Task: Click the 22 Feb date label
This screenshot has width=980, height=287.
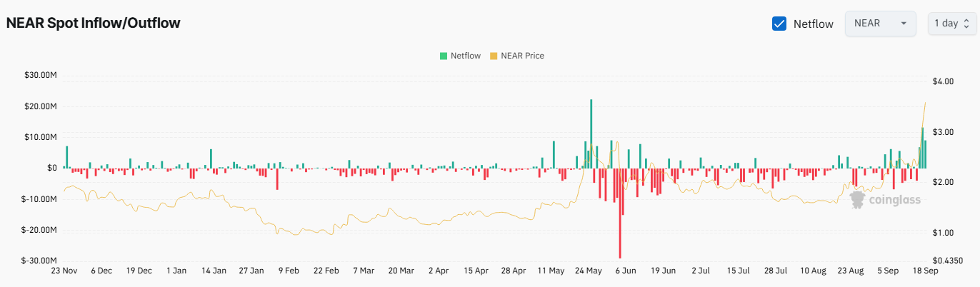Action: (x=326, y=271)
